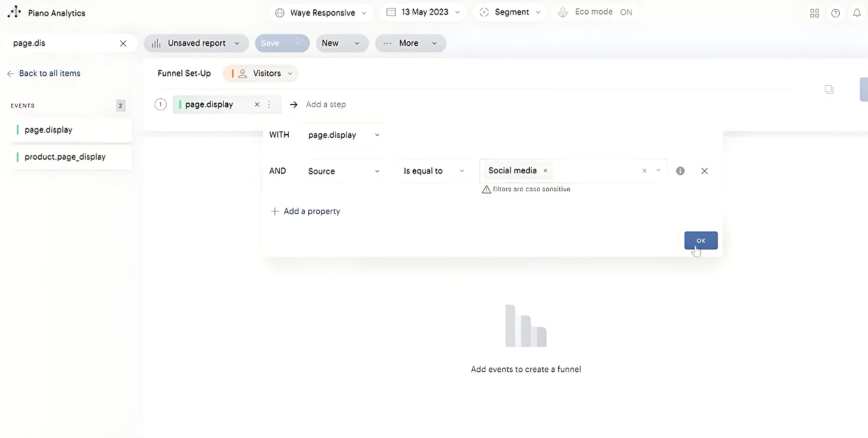Open page.display step options menu

269,104
